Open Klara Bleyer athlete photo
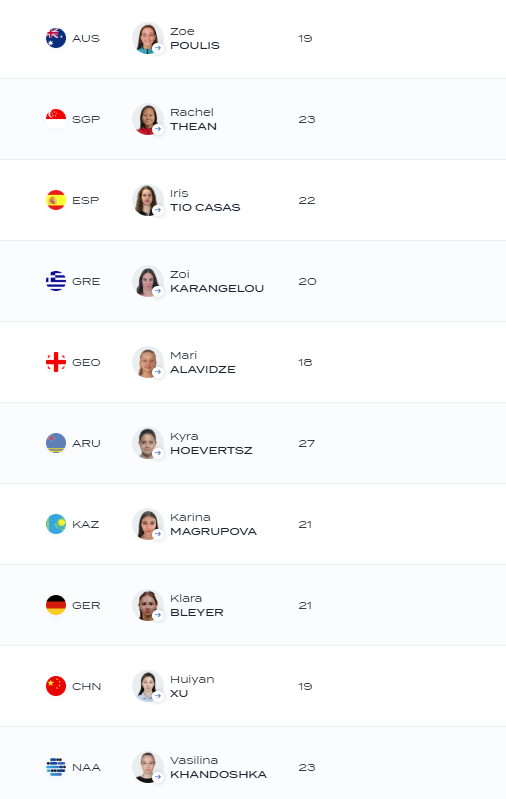 tap(148, 605)
